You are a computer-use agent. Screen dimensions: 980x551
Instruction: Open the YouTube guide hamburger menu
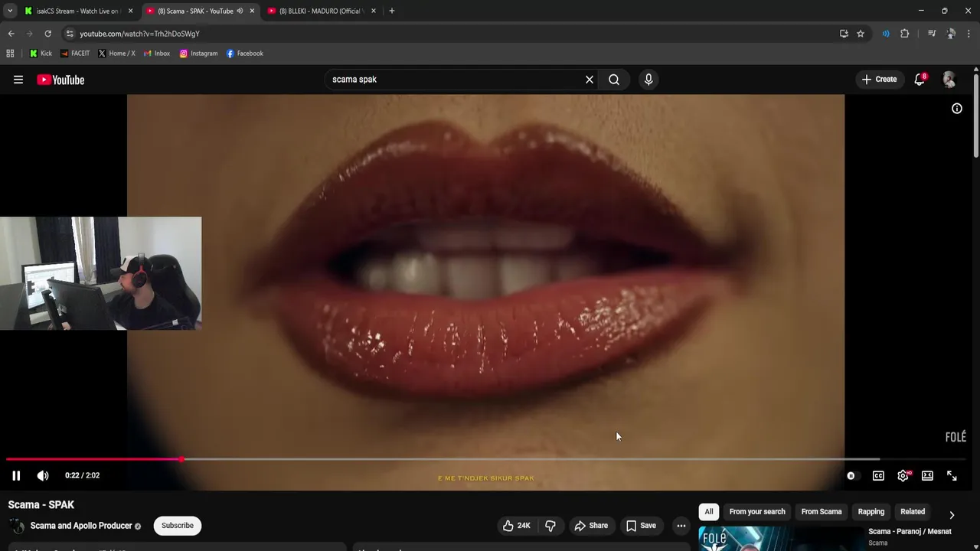click(x=18, y=80)
